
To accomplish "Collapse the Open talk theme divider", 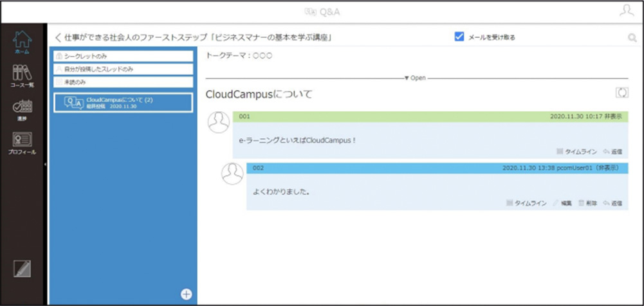I will tap(415, 78).
